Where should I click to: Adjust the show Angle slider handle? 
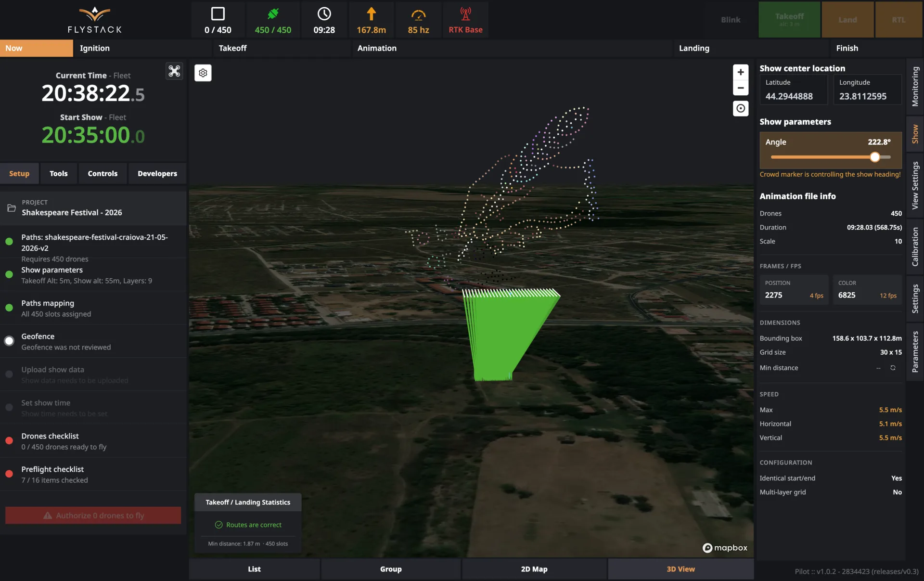click(875, 157)
